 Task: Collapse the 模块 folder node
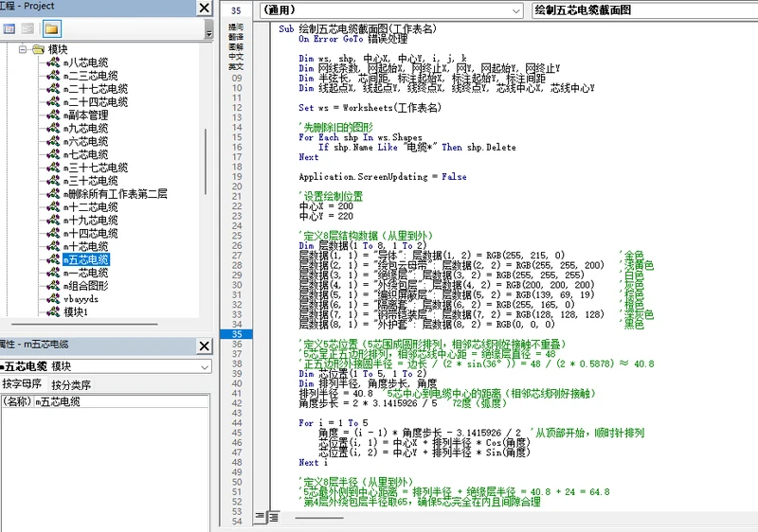[x=22, y=49]
